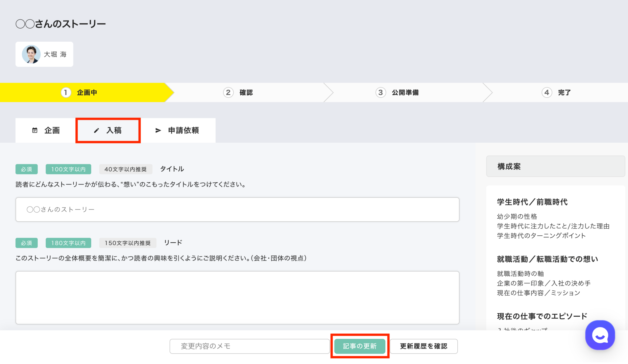
Task: Select step 2 circle 確認
Action: (x=228, y=92)
